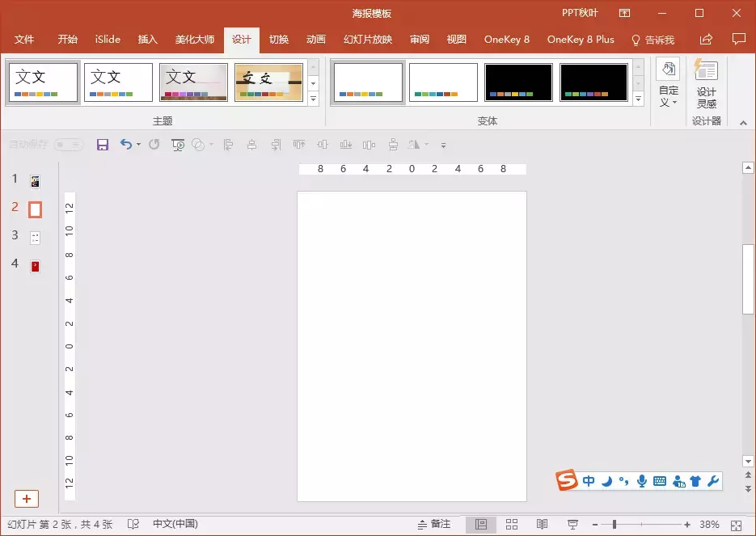Click the Align Left icon
The image size is (756, 536).
(228, 145)
